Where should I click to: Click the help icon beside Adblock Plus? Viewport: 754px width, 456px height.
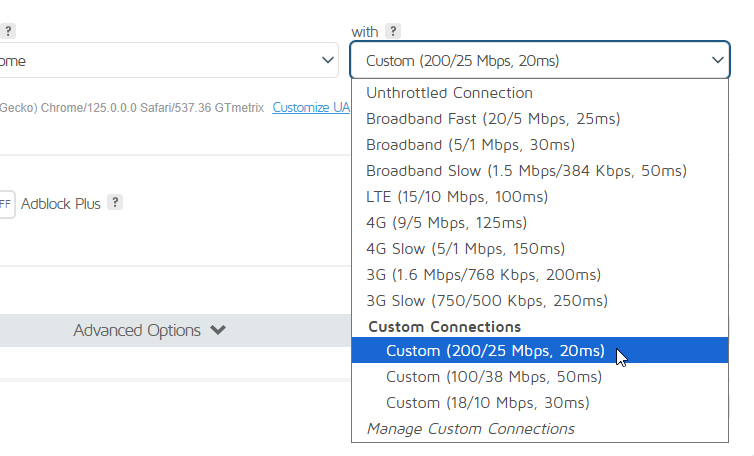click(x=115, y=203)
